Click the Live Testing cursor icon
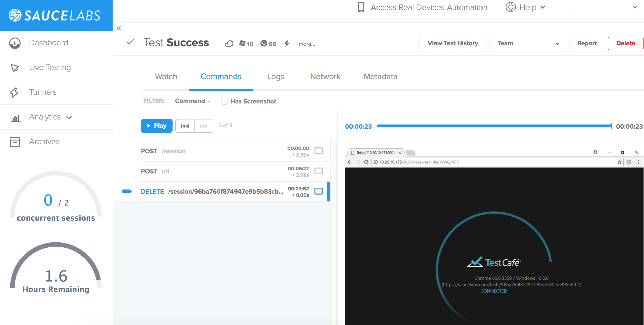The image size is (644, 325). [x=15, y=68]
